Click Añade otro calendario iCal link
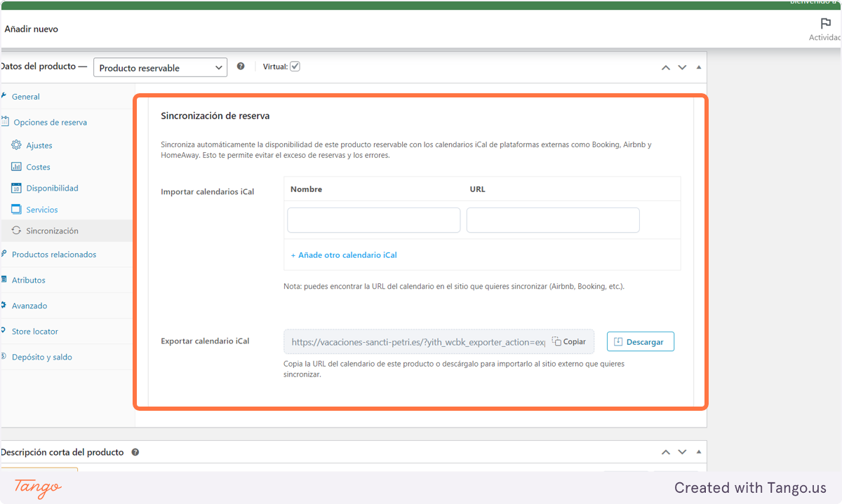The image size is (842, 504). [344, 255]
